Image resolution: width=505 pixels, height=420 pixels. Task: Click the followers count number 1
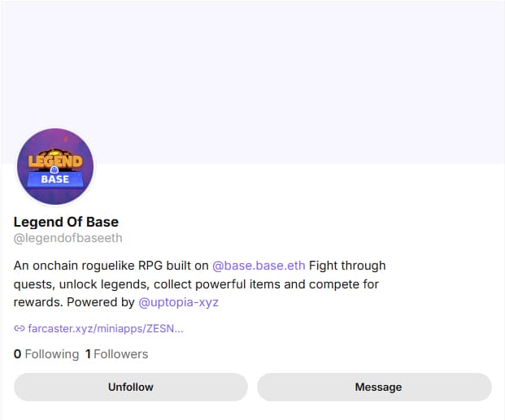[x=88, y=354]
